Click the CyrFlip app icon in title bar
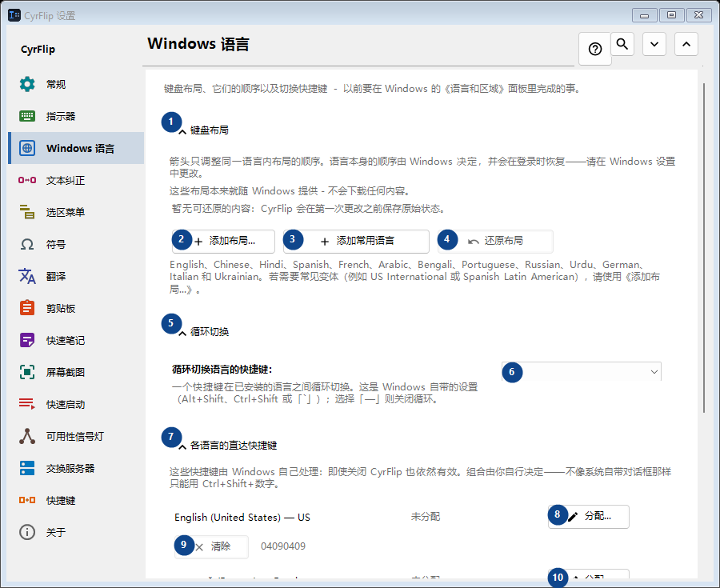Screen dimensions: 720x588 [14, 15]
